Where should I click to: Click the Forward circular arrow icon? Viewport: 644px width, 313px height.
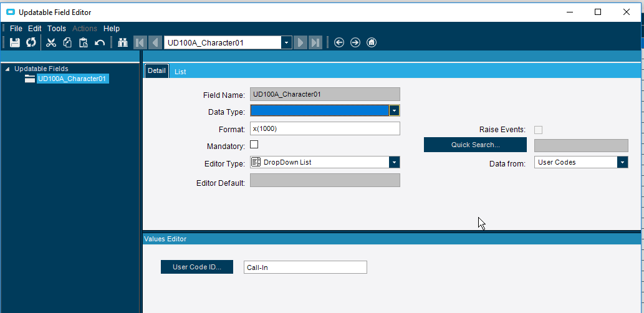pyautogui.click(x=355, y=42)
